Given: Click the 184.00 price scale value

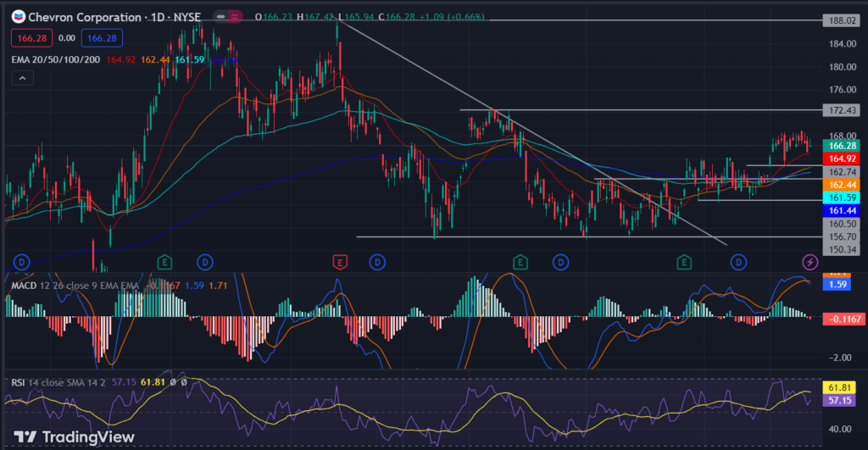Looking at the screenshot, I should tap(842, 44).
